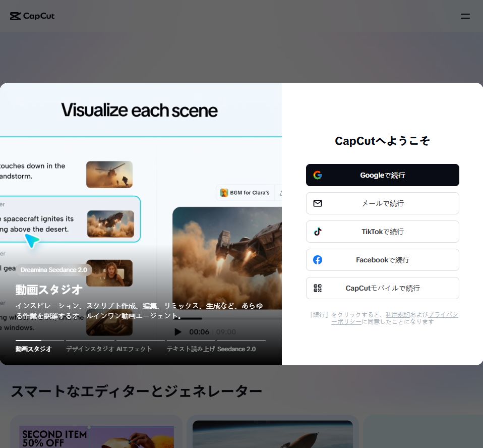The height and width of the screenshot is (448, 483).
Task: Click the envelope mail icon
Action: [x=318, y=203]
